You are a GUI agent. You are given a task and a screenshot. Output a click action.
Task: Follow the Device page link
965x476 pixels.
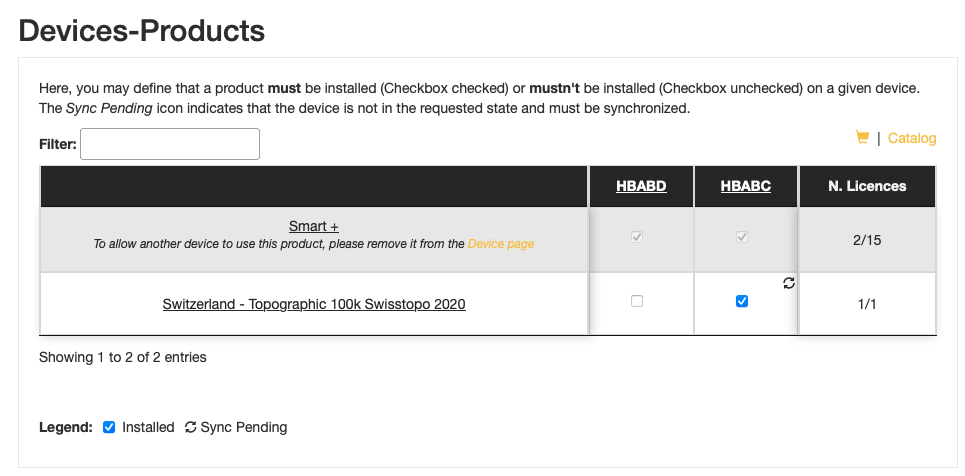[x=501, y=244]
